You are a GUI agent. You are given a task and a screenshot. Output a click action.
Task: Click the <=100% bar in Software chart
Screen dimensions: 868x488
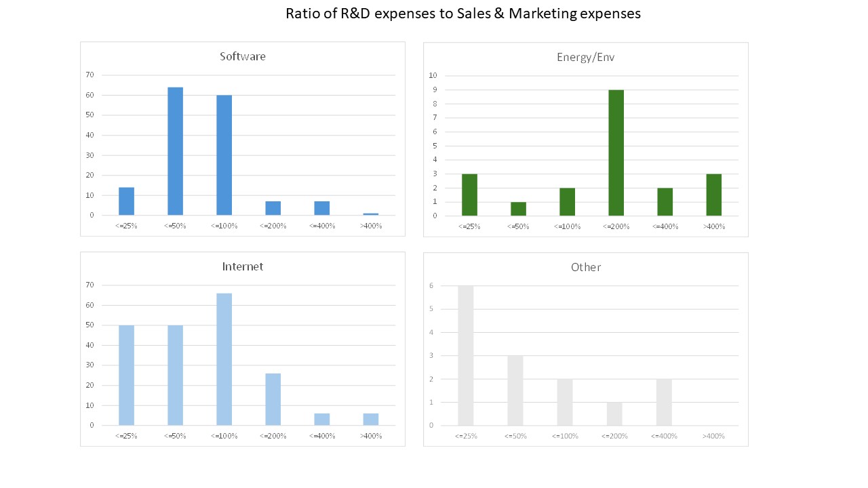224,155
